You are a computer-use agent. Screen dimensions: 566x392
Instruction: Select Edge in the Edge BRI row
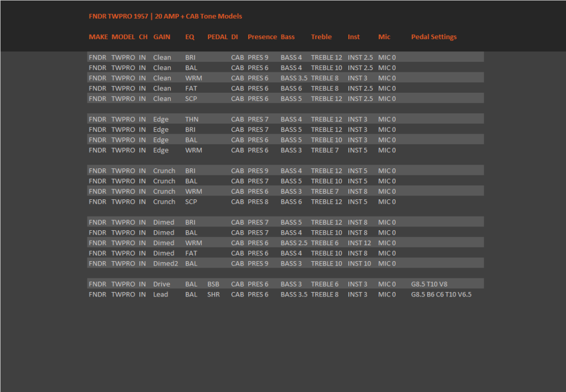point(161,129)
